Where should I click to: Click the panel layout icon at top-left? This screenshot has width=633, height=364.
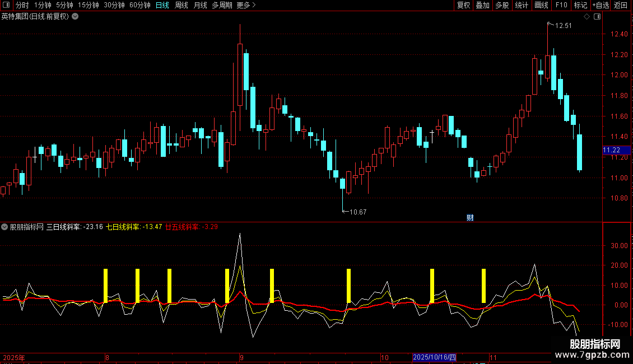coord(6,5)
